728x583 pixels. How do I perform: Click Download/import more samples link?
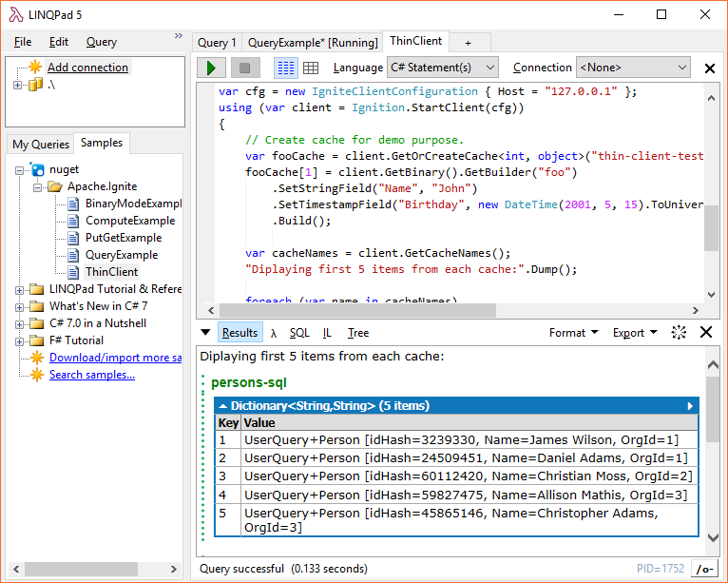tap(116, 358)
